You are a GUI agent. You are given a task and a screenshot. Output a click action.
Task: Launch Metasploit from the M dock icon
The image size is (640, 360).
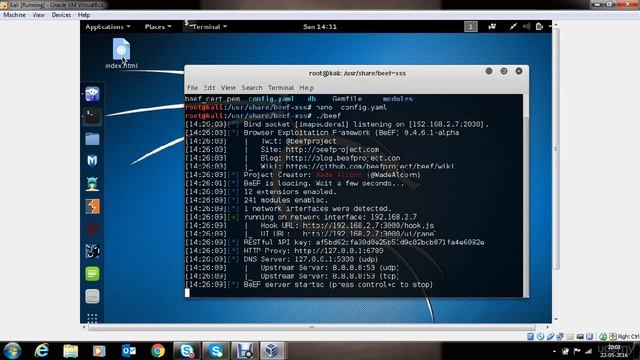point(92,161)
